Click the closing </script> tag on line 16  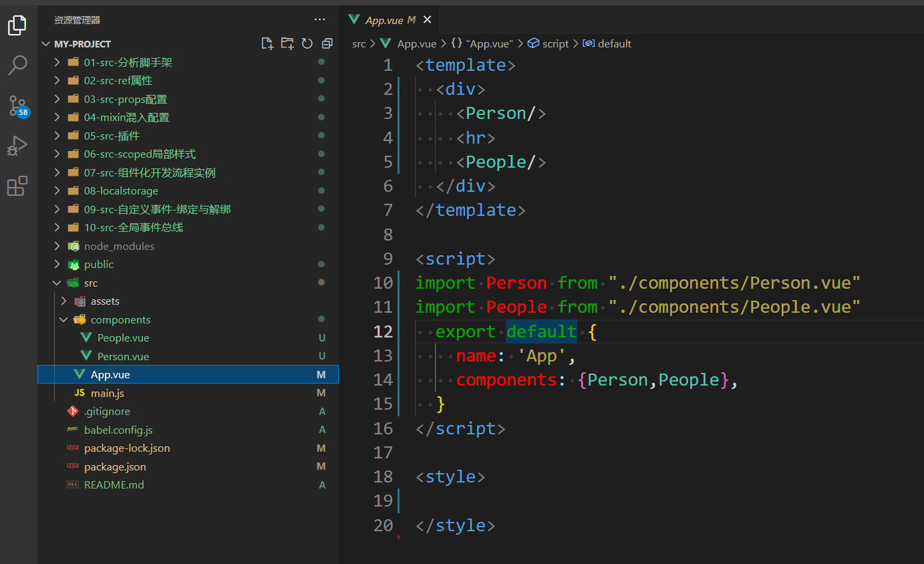tap(460, 428)
